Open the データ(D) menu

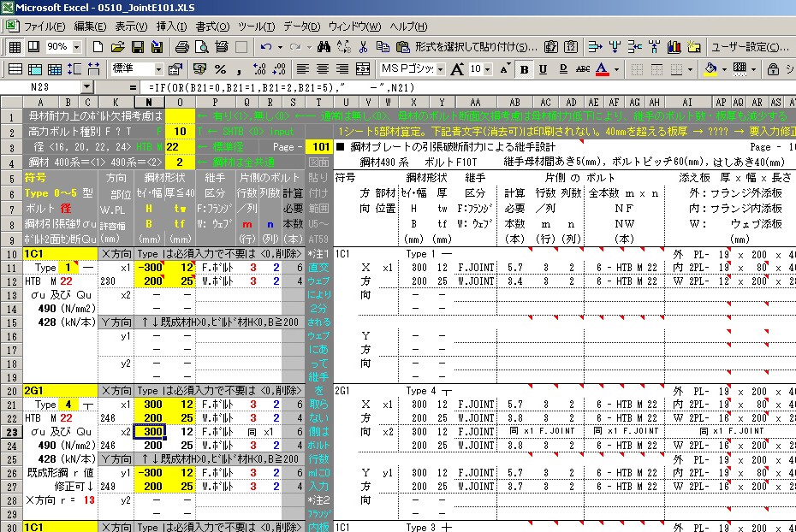point(302,27)
